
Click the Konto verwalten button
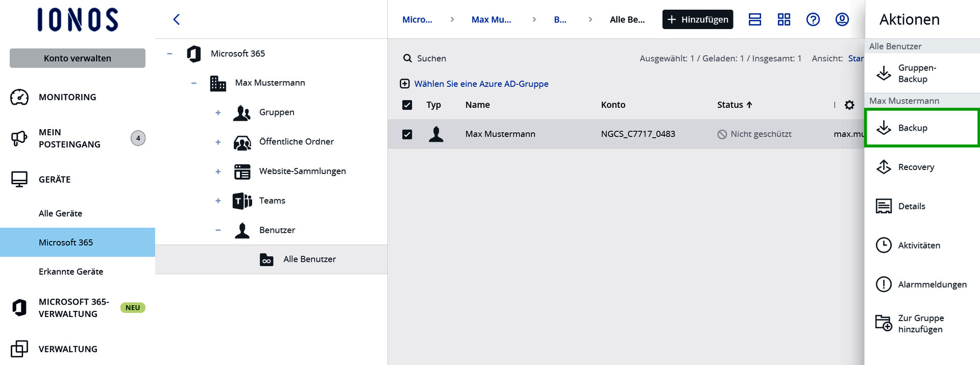click(x=78, y=58)
